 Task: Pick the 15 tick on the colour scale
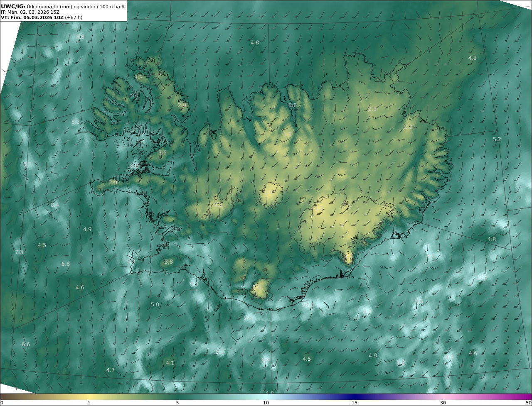[x=355, y=403]
